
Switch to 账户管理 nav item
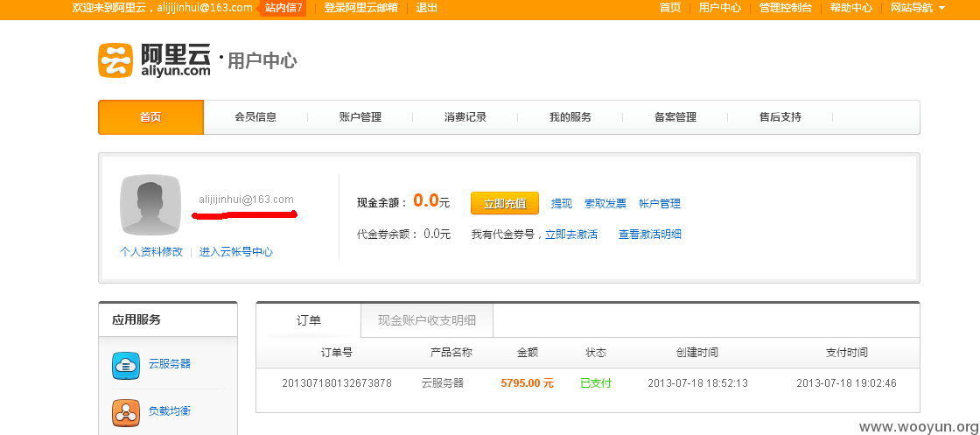coord(360,117)
